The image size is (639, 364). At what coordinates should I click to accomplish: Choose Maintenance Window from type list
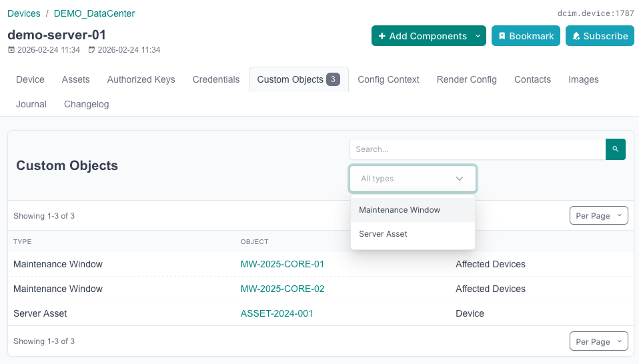pos(413,210)
